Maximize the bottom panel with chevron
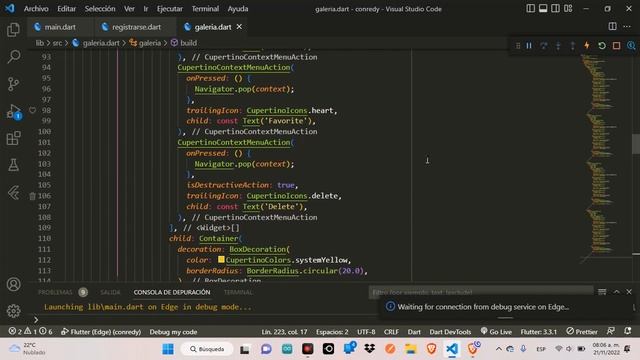Screen dimensions: 640x360 coord(616,292)
